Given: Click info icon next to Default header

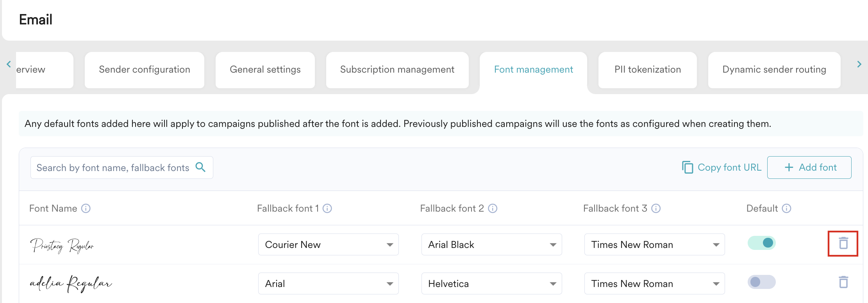Looking at the screenshot, I should click(x=786, y=209).
